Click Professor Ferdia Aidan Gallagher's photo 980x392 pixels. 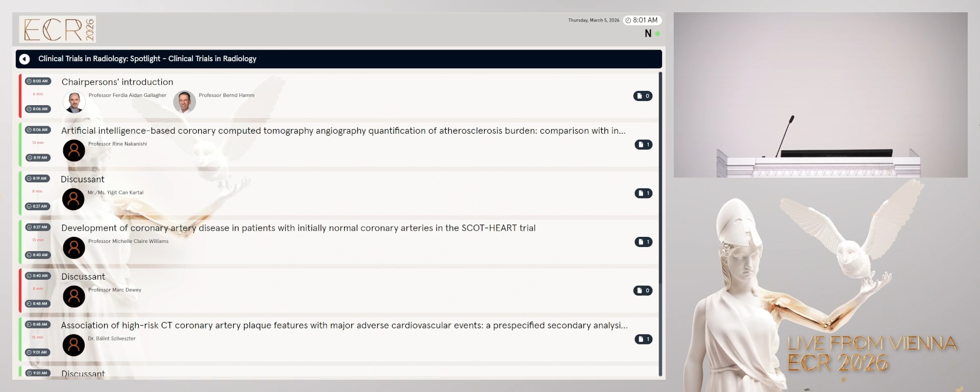pos(74,102)
